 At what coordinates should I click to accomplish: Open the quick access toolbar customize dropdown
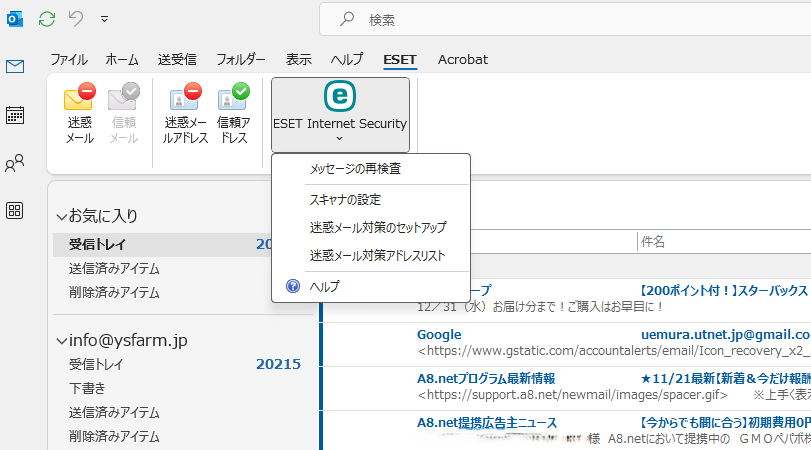point(105,19)
